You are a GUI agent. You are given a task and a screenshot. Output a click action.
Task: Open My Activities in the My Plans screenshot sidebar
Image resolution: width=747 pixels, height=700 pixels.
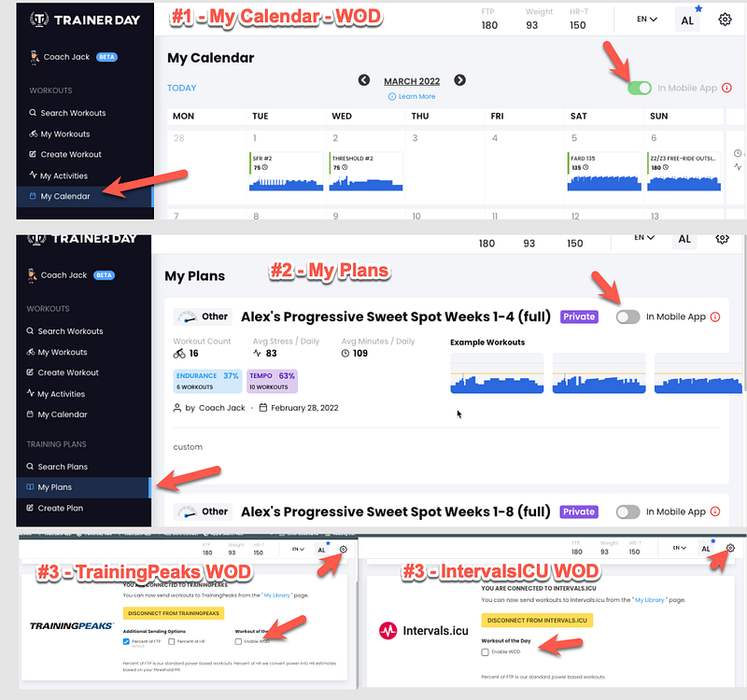click(x=56, y=394)
